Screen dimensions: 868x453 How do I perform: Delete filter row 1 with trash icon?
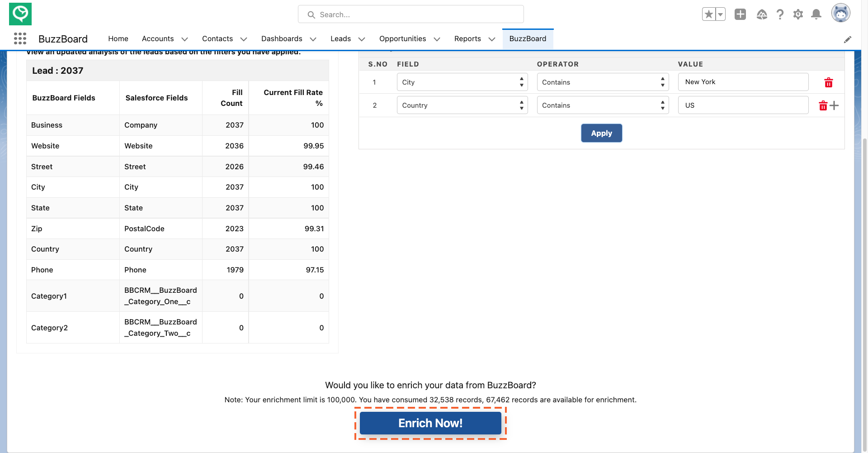[828, 82]
